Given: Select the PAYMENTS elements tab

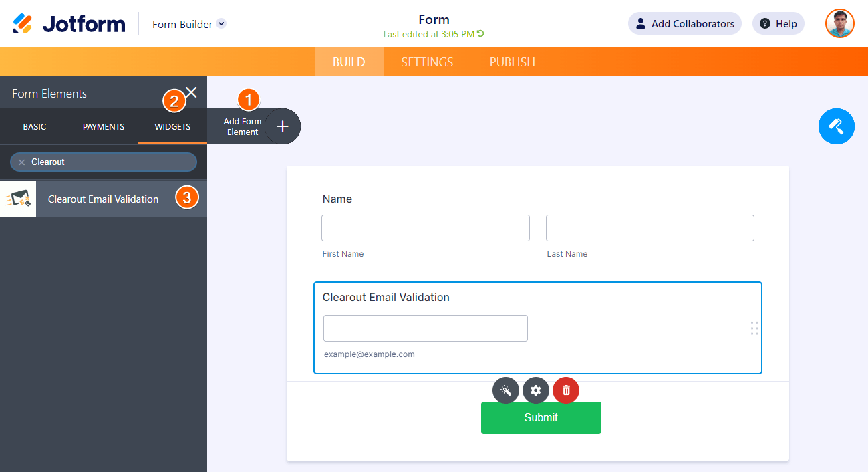Looking at the screenshot, I should pyautogui.click(x=104, y=126).
